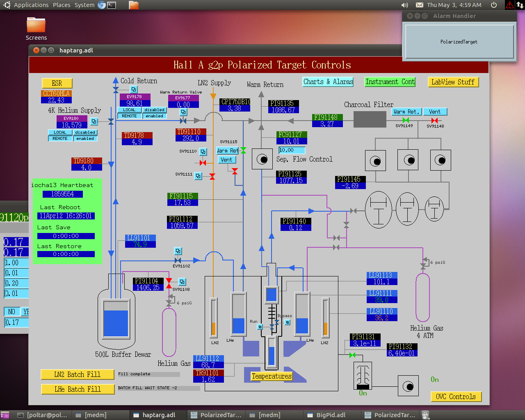Open the System menu
Viewport: 525px width, 420px height.
pyautogui.click(x=84, y=5)
